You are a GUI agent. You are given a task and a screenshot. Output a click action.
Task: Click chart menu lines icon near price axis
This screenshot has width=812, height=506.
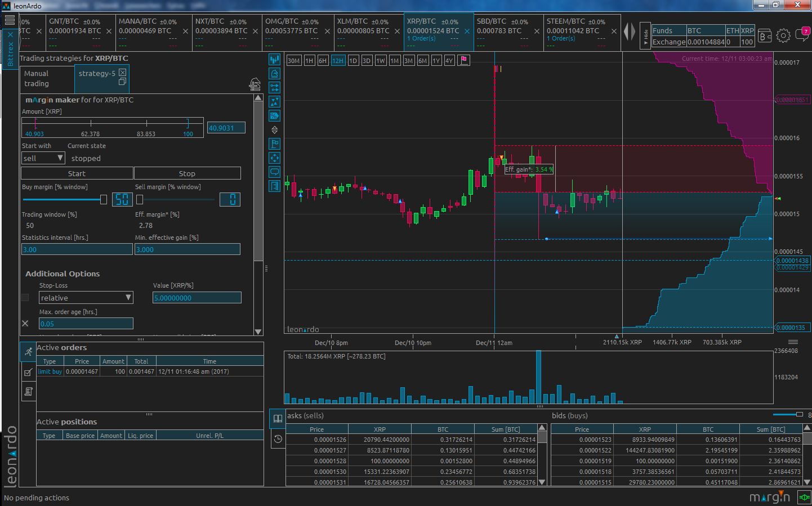click(793, 342)
